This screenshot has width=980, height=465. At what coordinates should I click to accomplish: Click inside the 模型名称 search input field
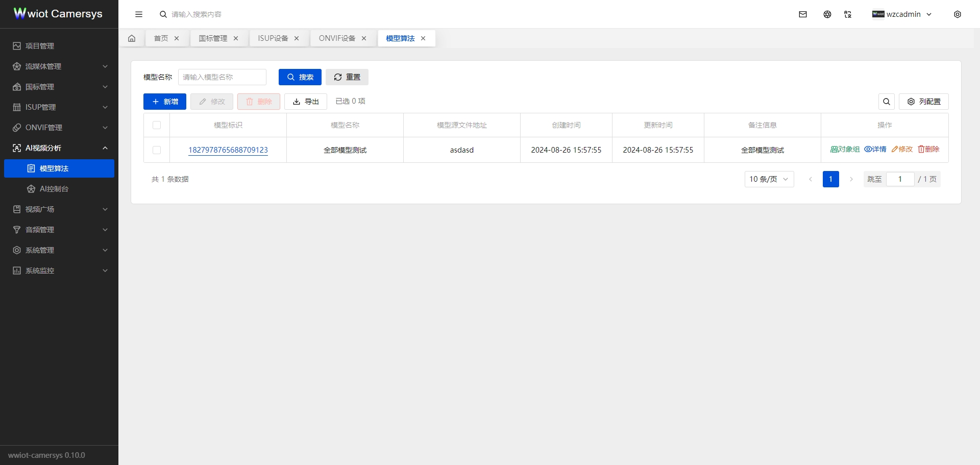coord(222,77)
